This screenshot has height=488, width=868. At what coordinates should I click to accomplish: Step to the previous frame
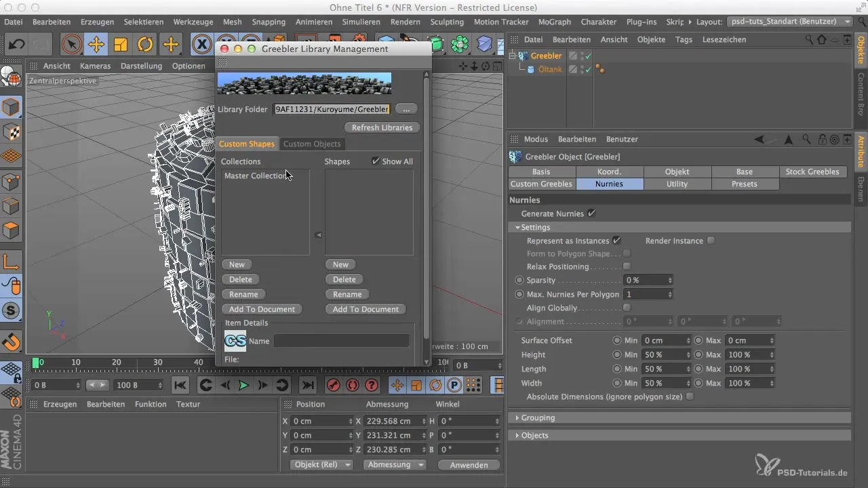[x=224, y=385]
